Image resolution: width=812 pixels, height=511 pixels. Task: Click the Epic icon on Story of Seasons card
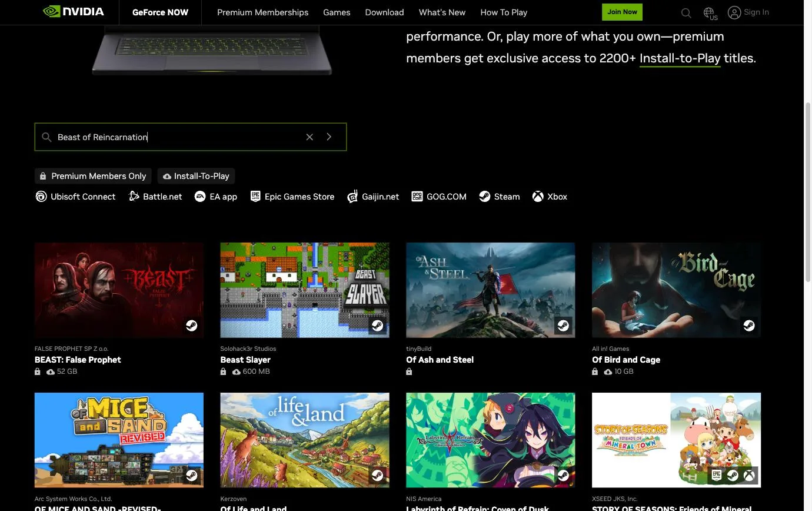click(x=716, y=475)
